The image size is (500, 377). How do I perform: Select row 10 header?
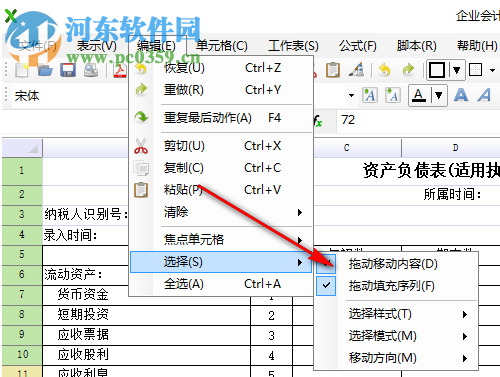click(x=22, y=355)
